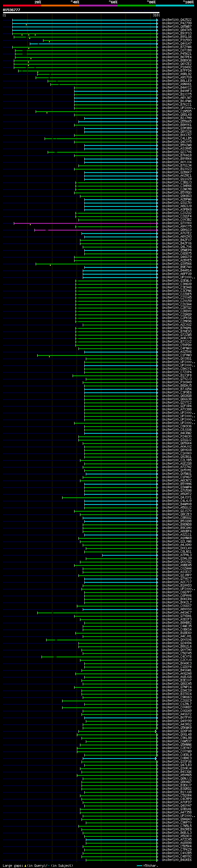Select the UniRef100_Q4L706 label
This screenshot has height=868, width=197.
[176, 247]
